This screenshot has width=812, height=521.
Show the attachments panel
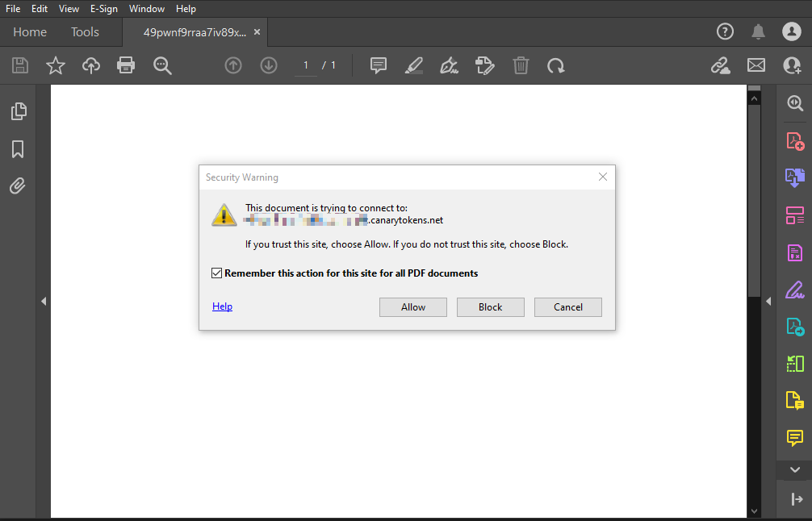pyautogui.click(x=18, y=185)
